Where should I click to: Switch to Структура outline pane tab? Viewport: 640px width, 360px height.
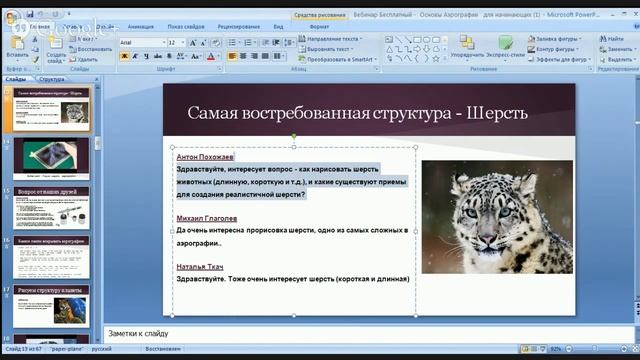click(x=52, y=79)
